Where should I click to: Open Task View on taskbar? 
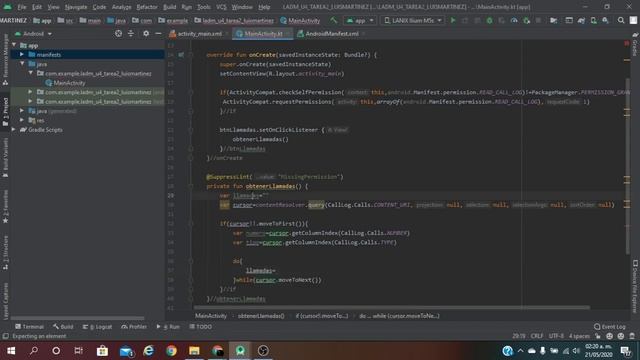tap(78, 351)
